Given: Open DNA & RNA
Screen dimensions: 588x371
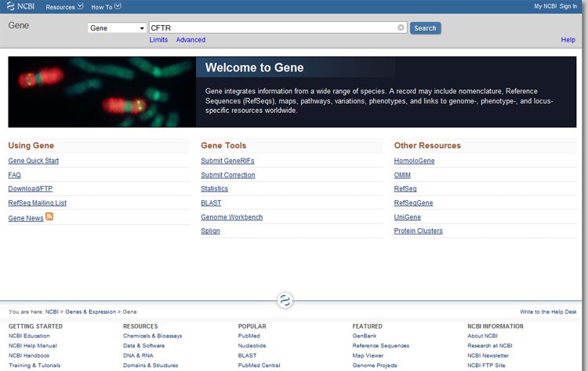Looking at the screenshot, I should click(x=138, y=355).
